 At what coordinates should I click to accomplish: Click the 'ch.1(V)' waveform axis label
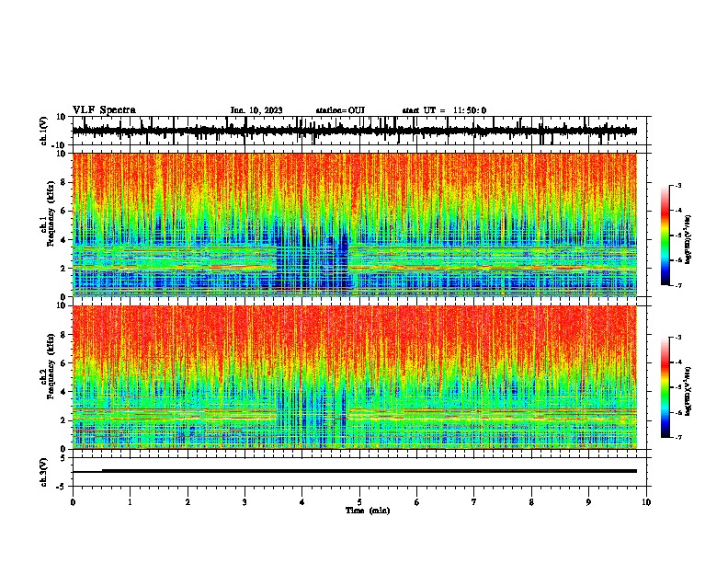[44, 131]
